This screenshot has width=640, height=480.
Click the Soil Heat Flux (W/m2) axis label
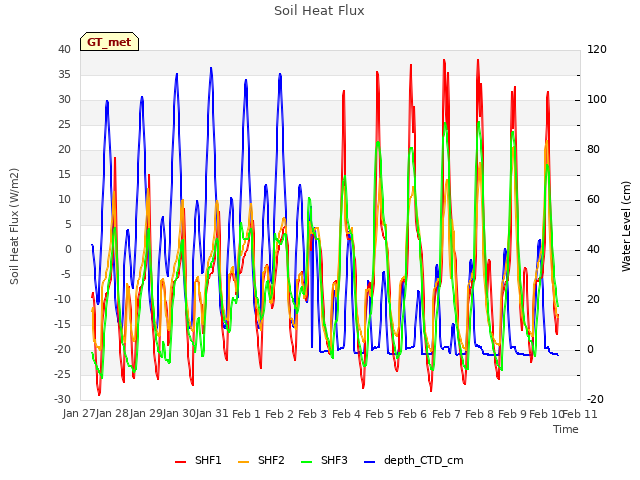tap(14, 226)
